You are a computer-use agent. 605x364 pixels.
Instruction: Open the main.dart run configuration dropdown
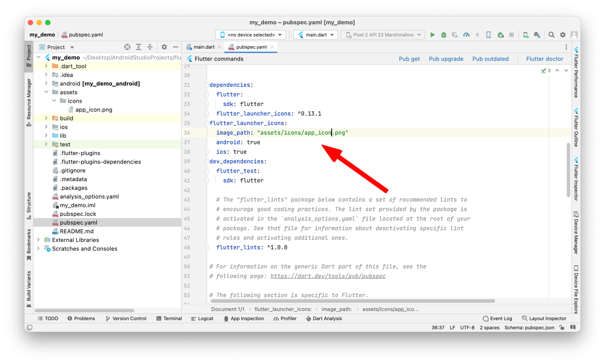pyautogui.click(x=315, y=35)
